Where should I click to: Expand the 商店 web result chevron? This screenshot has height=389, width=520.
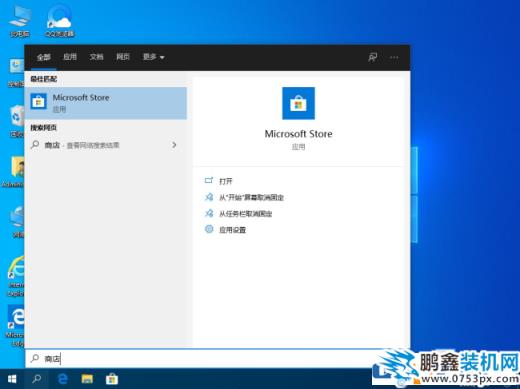click(174, 145)
